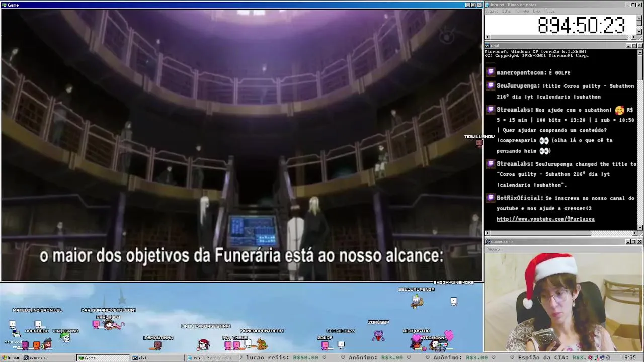
Task: Click the chat window console icon
Action: click(488, 46)
